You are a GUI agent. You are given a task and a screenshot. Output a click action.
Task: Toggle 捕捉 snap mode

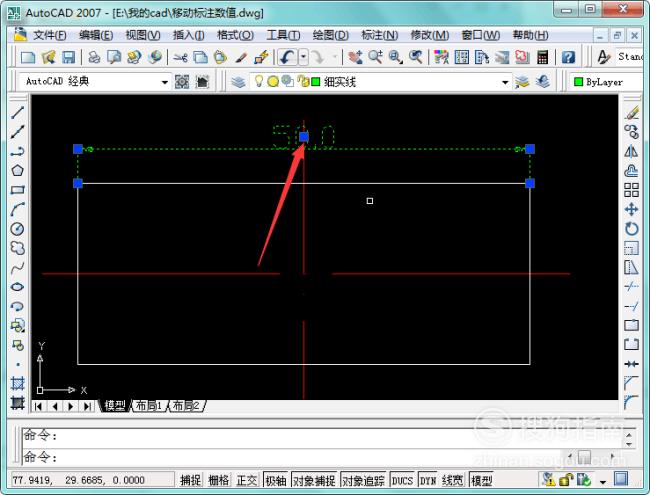[191, 480]
